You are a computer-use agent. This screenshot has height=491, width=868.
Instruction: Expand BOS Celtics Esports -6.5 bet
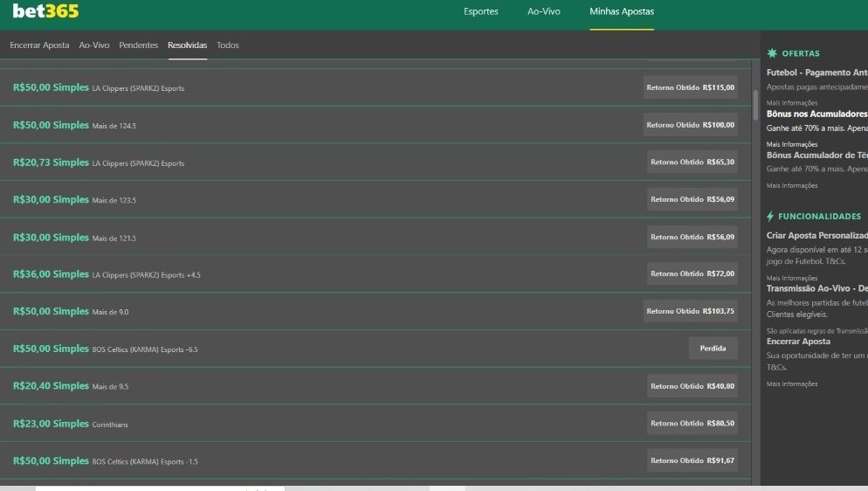tap(375, 349)
